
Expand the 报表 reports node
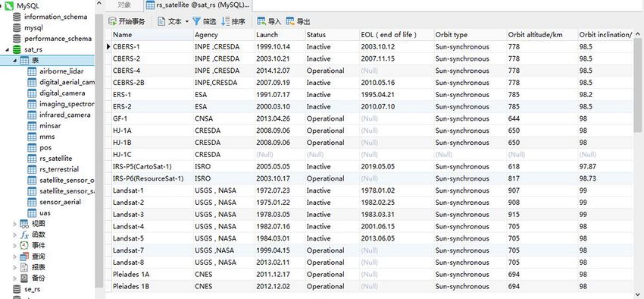click(15, 267)
